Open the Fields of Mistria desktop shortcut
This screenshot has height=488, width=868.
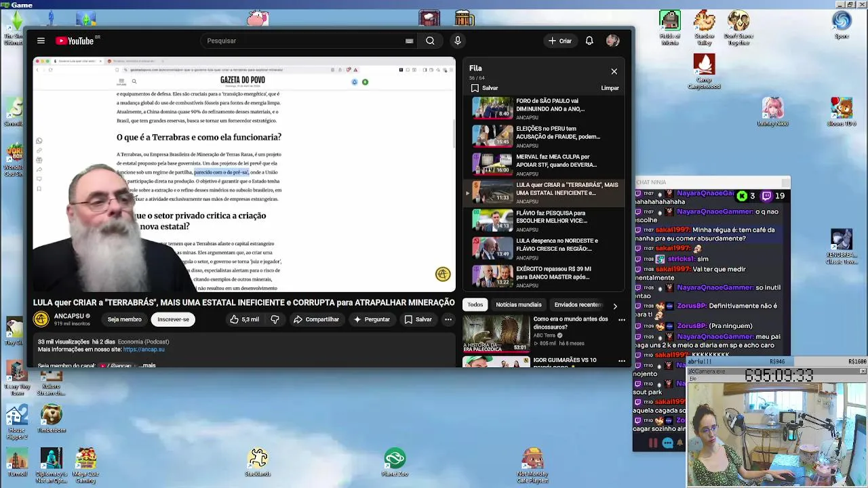click(x=670, y=27)
